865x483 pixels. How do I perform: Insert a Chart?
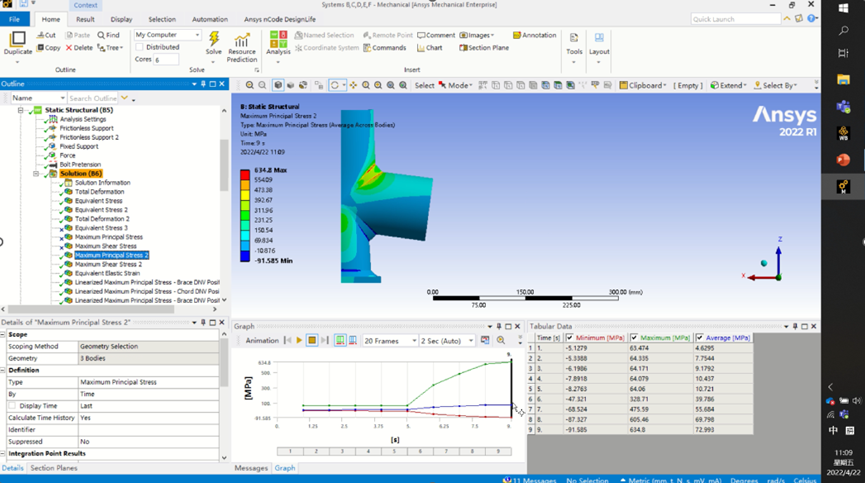pos(430,48)
